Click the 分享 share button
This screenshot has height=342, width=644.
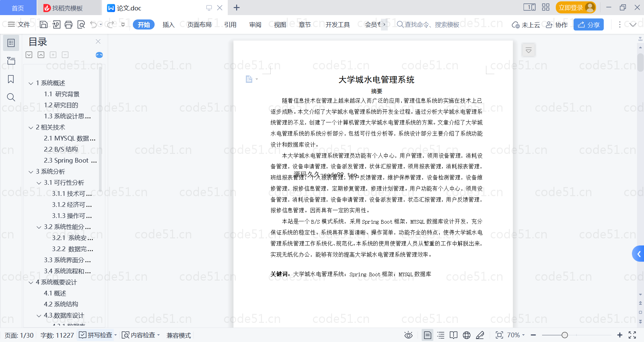(x=589, y=24)
